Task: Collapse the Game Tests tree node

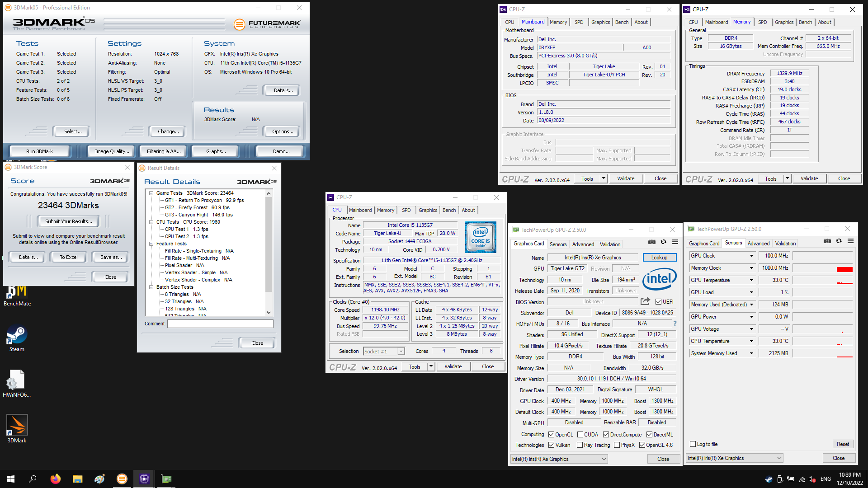Action: tap(151, 193)
